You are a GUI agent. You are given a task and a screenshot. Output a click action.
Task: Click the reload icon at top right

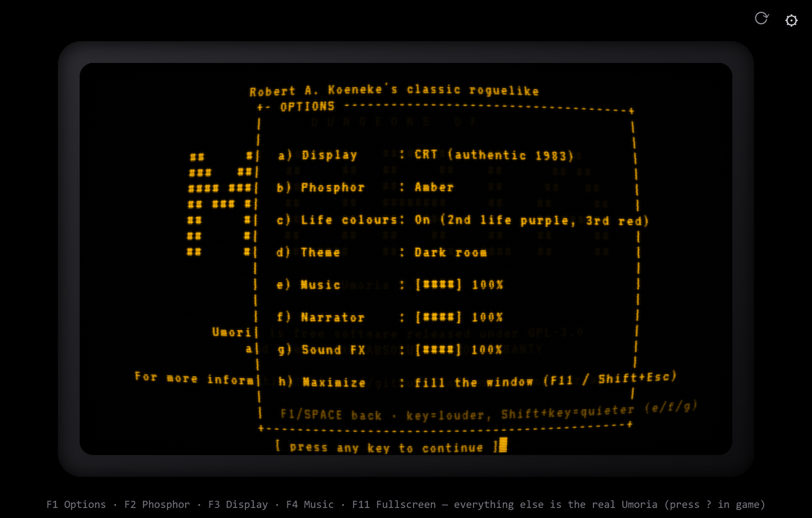click(x=762, y=18)
